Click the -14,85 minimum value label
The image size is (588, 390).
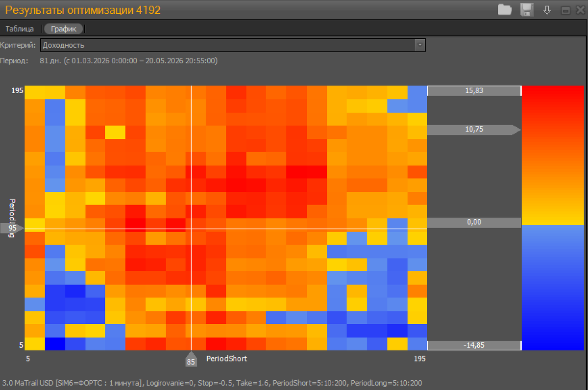click(474, 345)
